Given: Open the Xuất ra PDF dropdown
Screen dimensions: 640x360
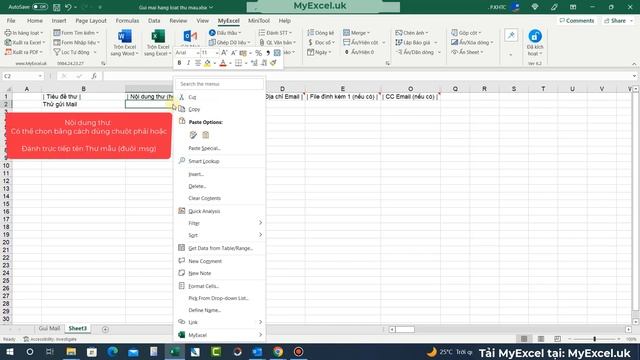Looking at the screenshot, I should (24, 52).
